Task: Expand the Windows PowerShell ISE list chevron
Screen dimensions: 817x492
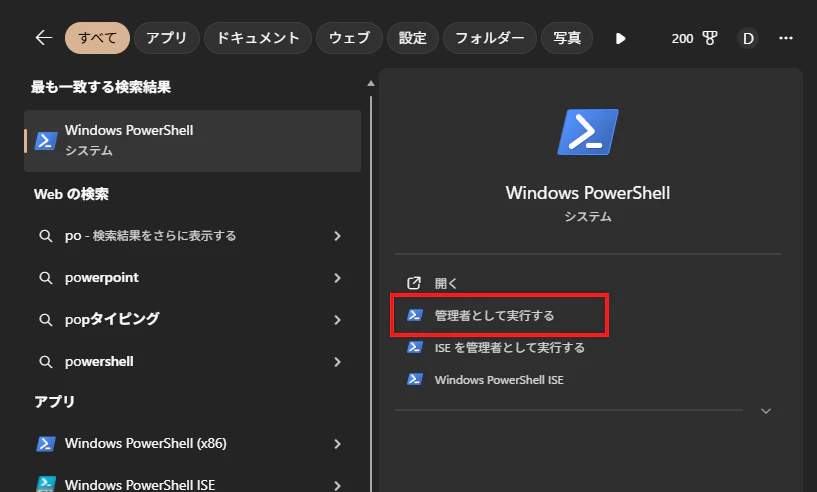Action: pyautogui.click(x=337, y=485)
